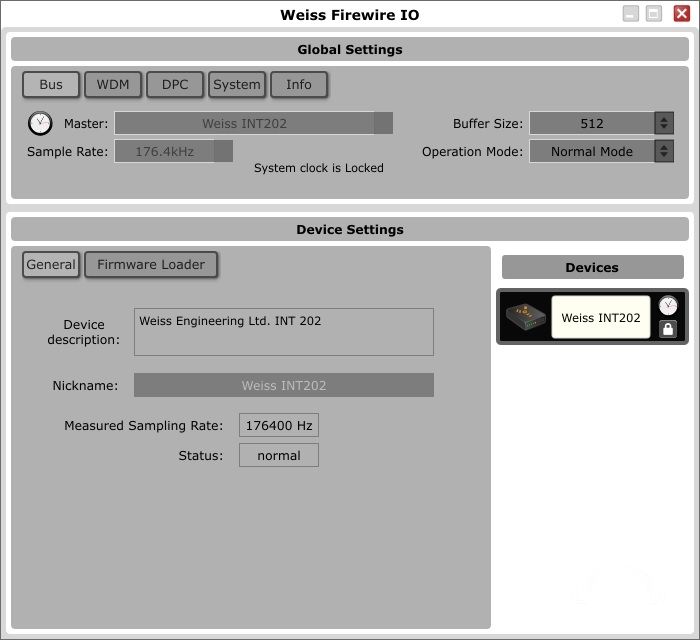Viewport: 700px width, 640px height.
Task: Click the Operation Mode stepper arrows
Action: (x=664, y=151)
